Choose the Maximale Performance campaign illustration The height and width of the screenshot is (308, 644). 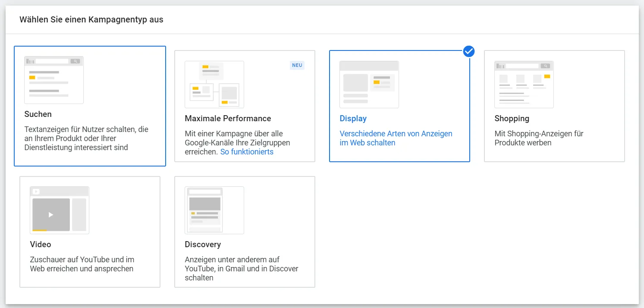(214, 85)
